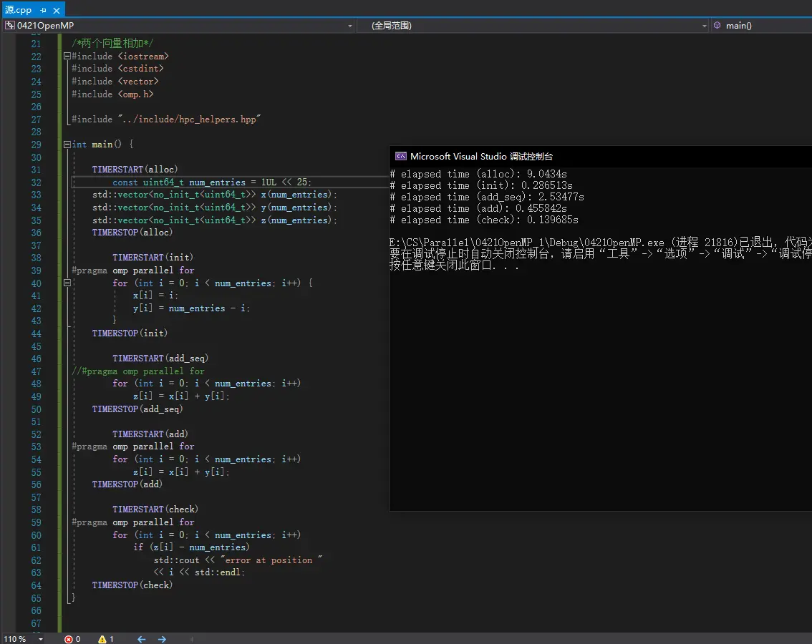
Task: Select the 源.cpp file tab
Action: point(19,10)
